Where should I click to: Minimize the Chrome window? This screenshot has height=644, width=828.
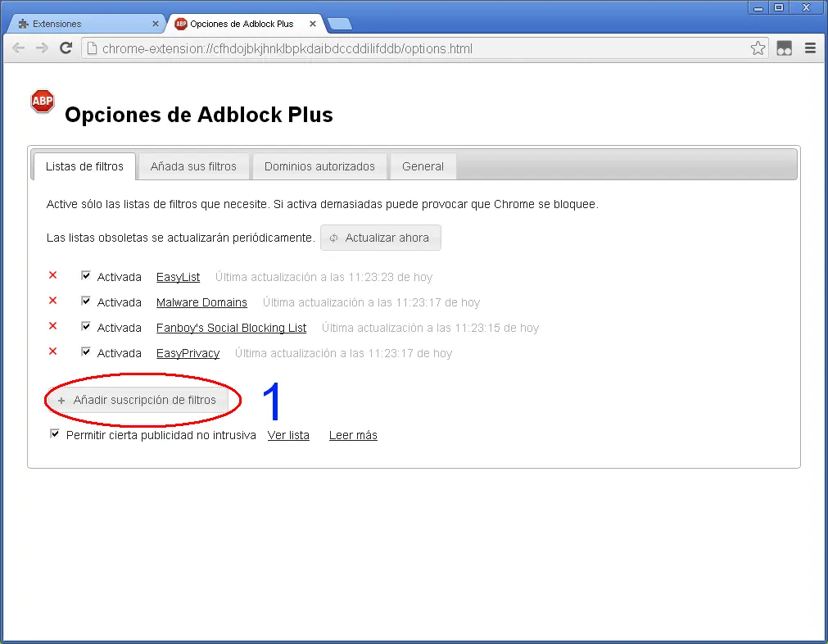(x=758, y=7)
